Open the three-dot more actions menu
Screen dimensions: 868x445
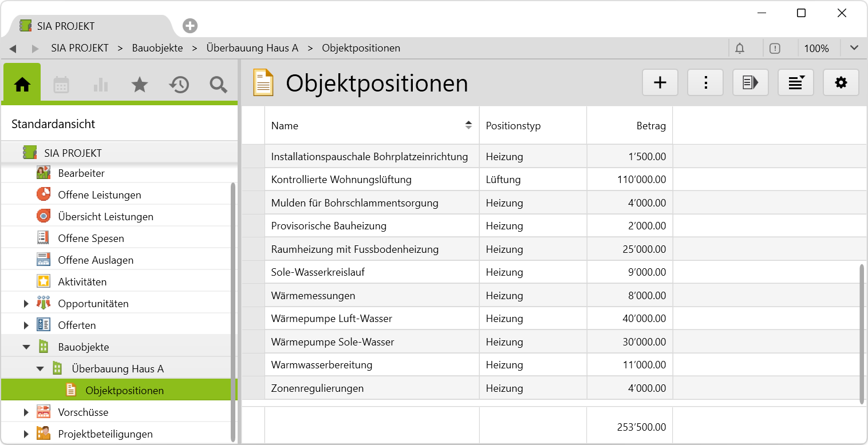click(705, 83)
